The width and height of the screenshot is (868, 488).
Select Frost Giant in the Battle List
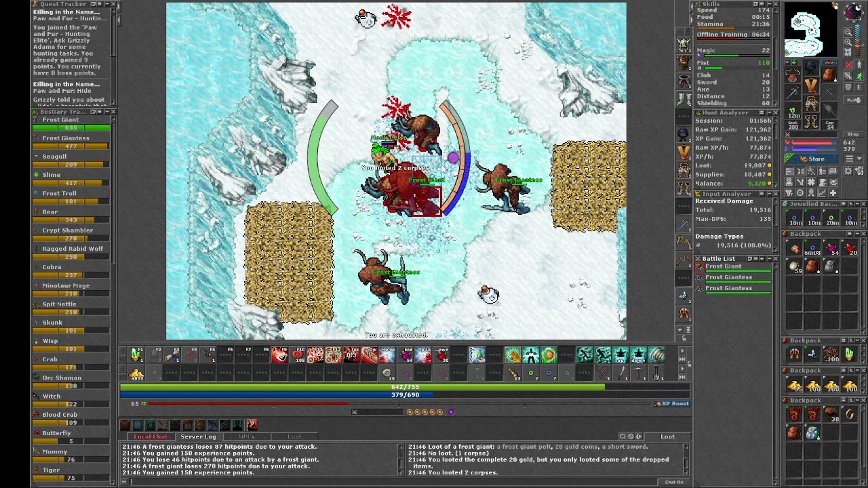734,268
